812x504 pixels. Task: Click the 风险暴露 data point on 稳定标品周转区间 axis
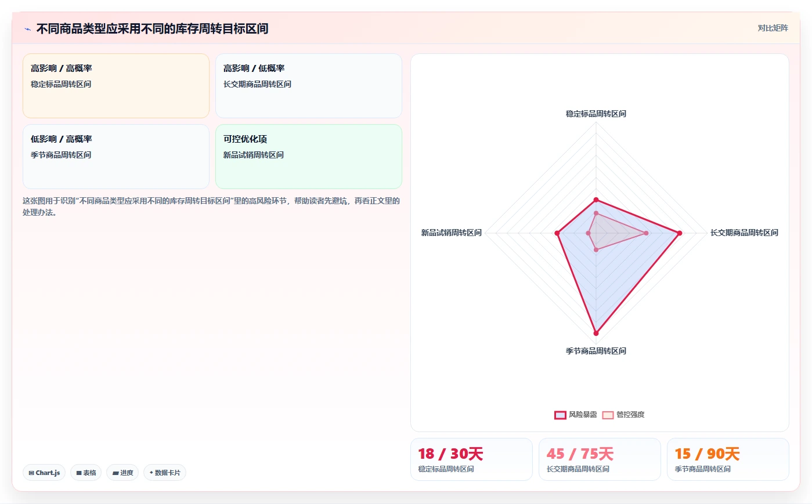596,200
